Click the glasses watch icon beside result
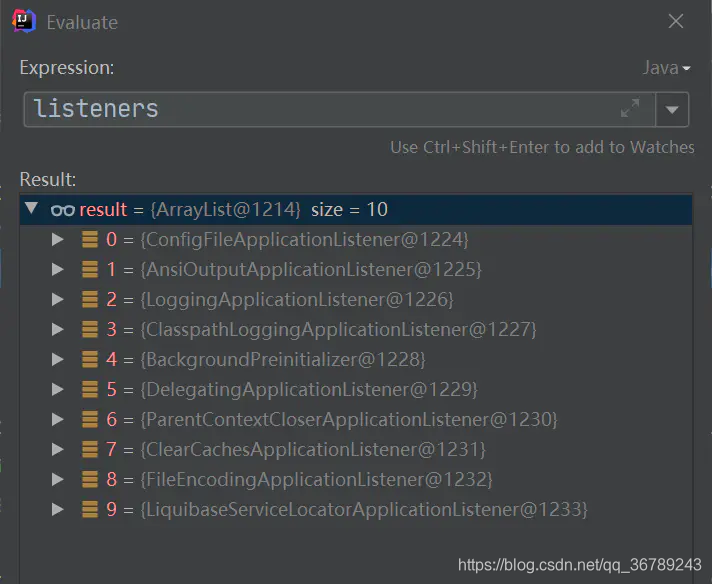Screen dimensions: 712x584 pyautogui.click(x=63, y=210)
